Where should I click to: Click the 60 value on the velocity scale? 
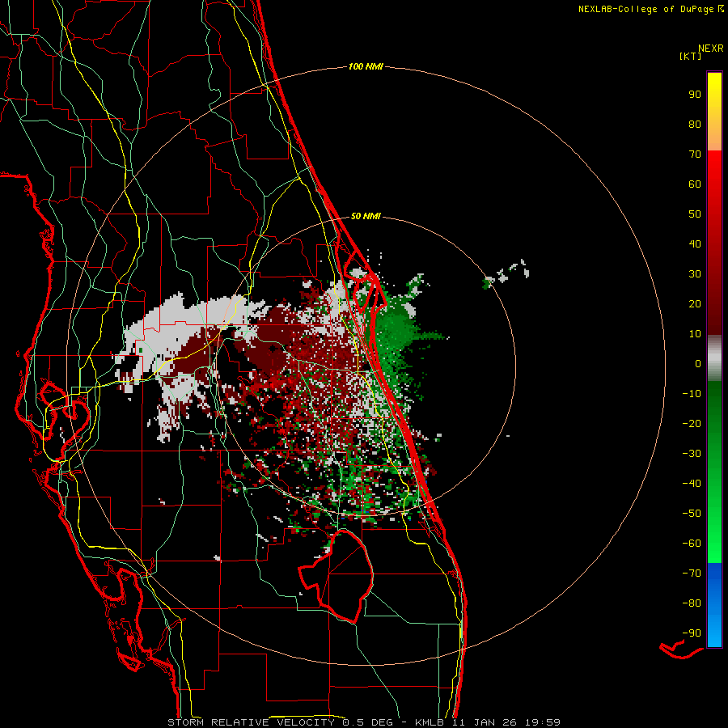coord(695,184)
